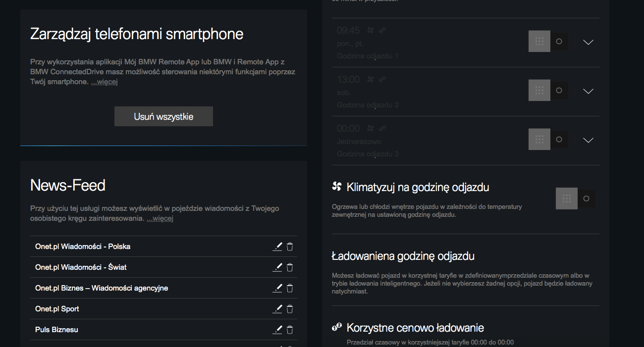Delete the Onet.pl Wiadomości - Polska feed

290,247
